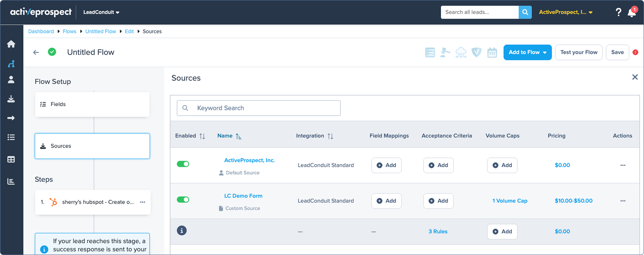
Task: Click the shield check toolbar icon
Action: coord(476,52)
